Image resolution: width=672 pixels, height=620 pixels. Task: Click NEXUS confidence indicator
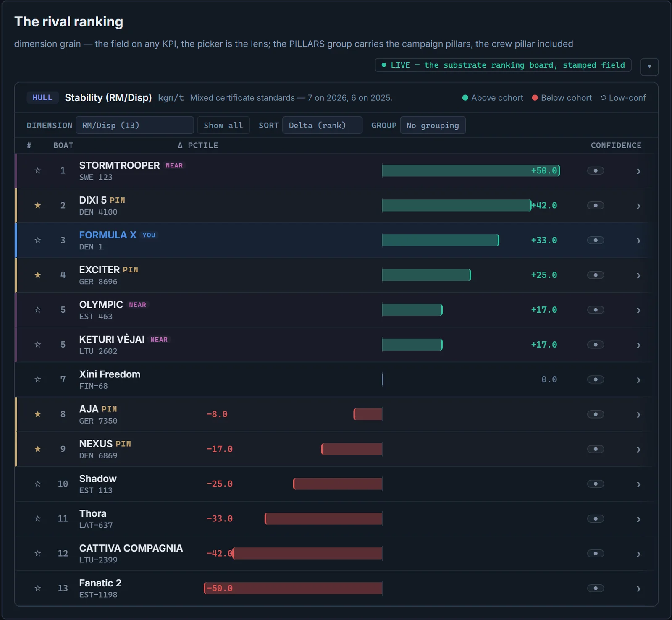pyautogui.click(x=596, y=449)
